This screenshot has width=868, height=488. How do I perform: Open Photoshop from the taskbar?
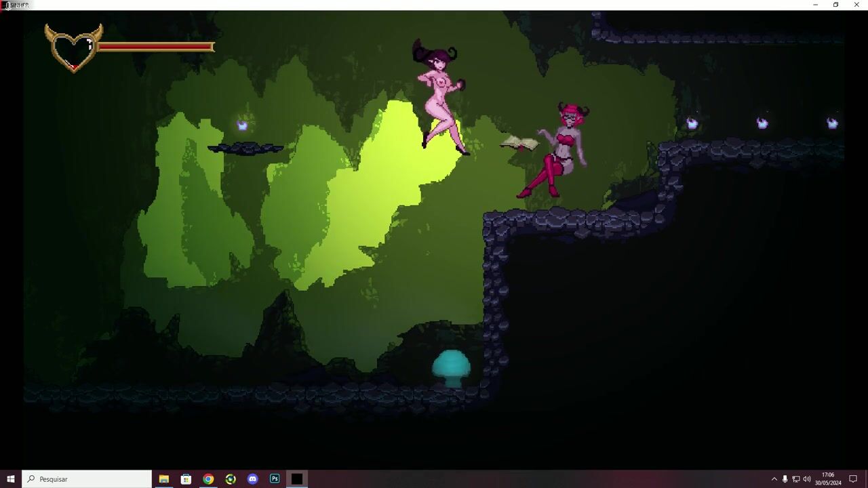point(275,479)
